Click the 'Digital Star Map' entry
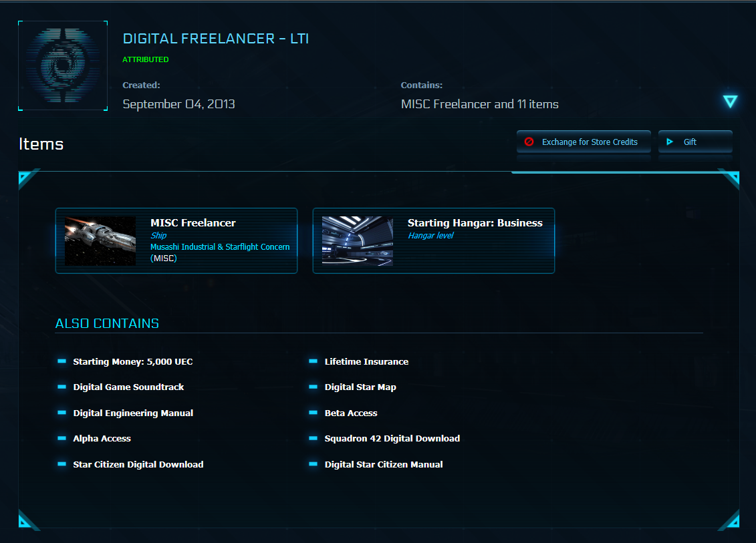This screenshot has width=756, height=543. click(360, 387)
